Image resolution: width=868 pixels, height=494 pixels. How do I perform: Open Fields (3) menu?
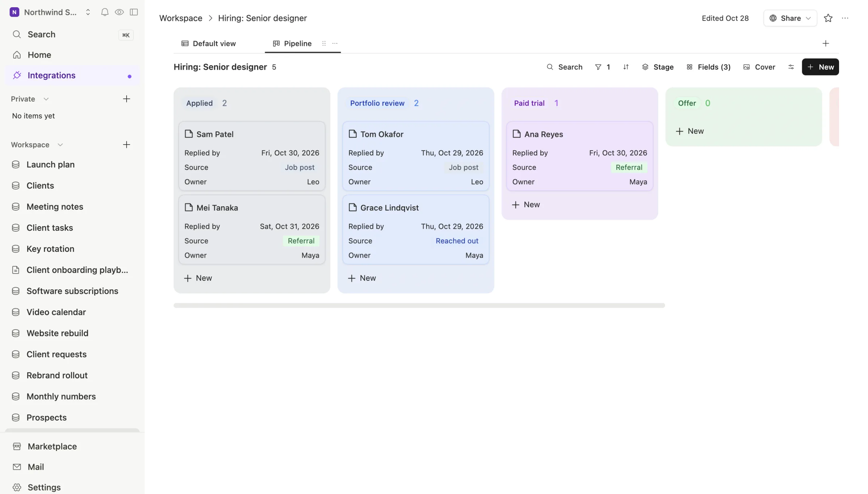708,67
